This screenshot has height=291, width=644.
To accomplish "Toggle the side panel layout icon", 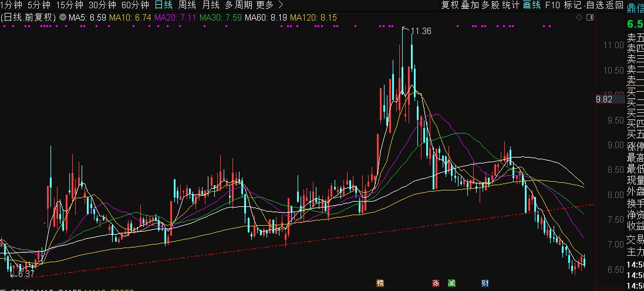I will (x=590, y=17).
